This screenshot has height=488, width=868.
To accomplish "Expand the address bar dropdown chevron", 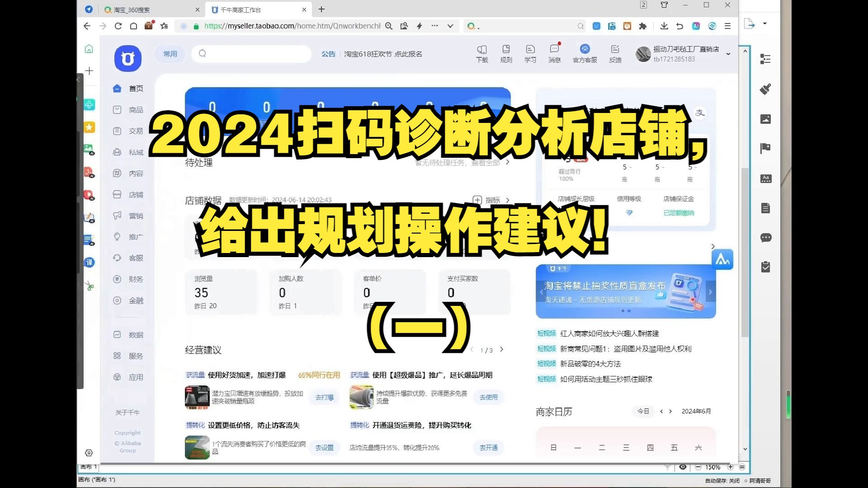I will (x=450, y=26).
